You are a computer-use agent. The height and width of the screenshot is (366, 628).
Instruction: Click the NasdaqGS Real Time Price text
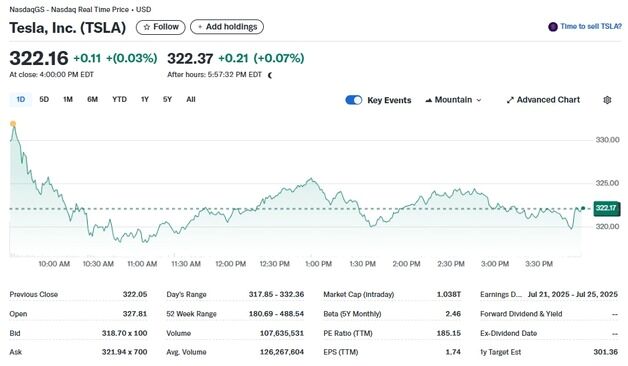coord(80,9)
